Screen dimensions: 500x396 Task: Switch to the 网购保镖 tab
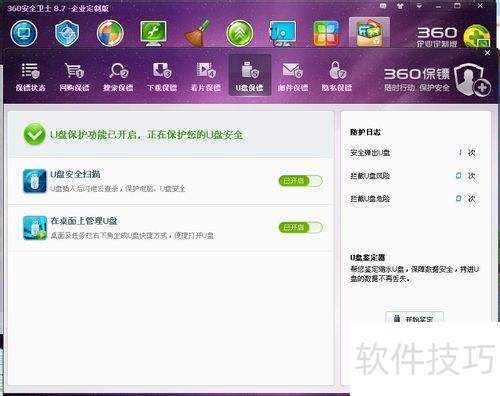click(74, 76)
